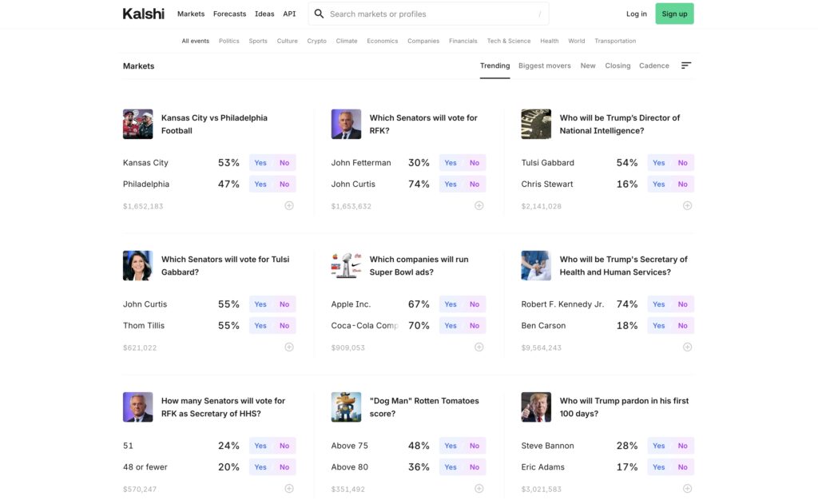The image size is (818, 504).
Task: Bet Yes on Kansas City
Action: (x=260, y=163)
